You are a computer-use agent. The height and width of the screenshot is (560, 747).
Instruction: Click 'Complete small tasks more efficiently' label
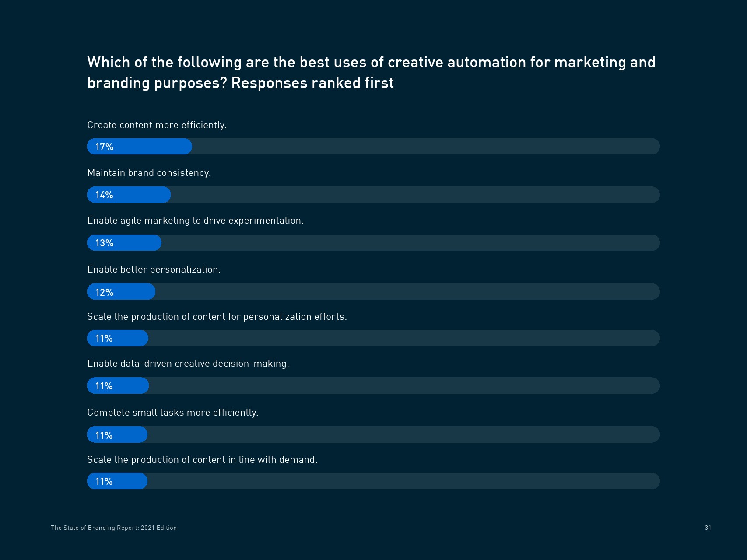172,413
